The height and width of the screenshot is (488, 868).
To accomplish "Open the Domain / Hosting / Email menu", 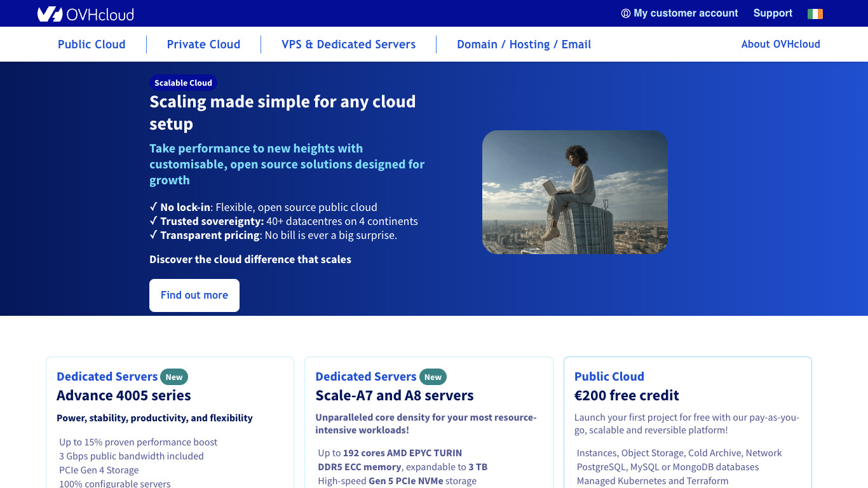I will click(524, 44).
